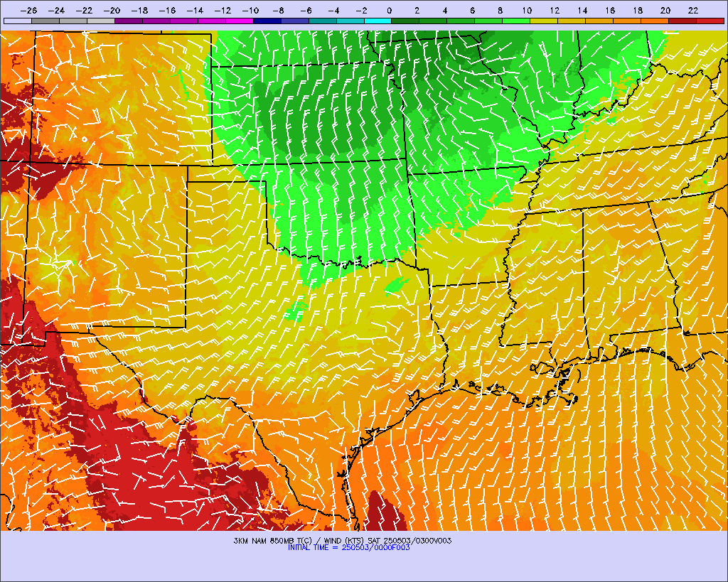The height and width of the screenshot is (582, 728).
Task: Click the navy blue -10 to -8 swatch
Action: 267,21
